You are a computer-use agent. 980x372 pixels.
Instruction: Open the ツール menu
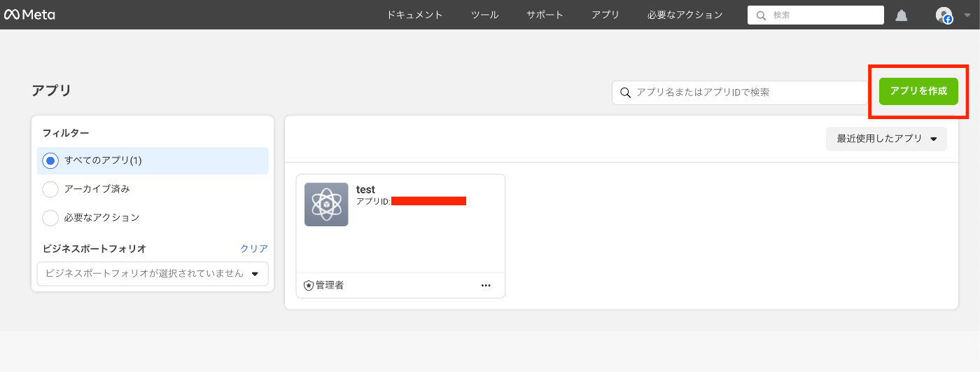tap(485, 15)
